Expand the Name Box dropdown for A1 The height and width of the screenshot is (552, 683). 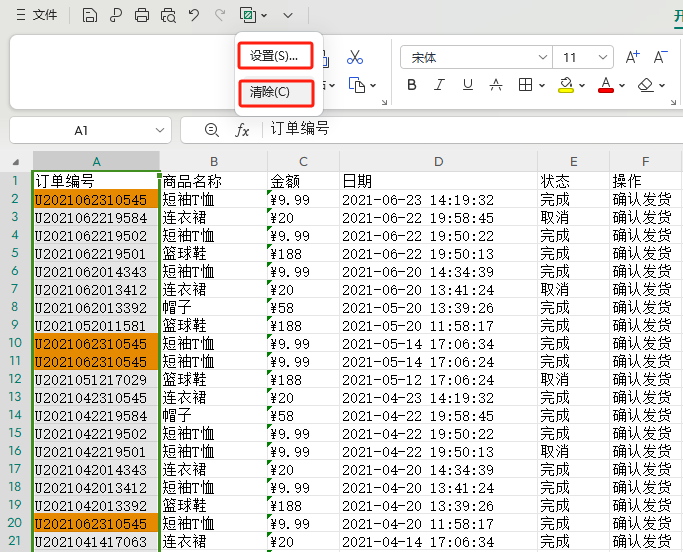[159, 130]
